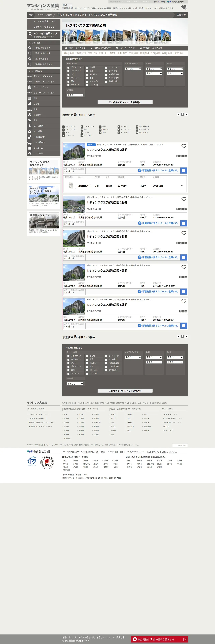The image size is (215, 644).
Task: Open the レジオンスクエア緑地公園 3番館 title link
Action: coord(107,237)
